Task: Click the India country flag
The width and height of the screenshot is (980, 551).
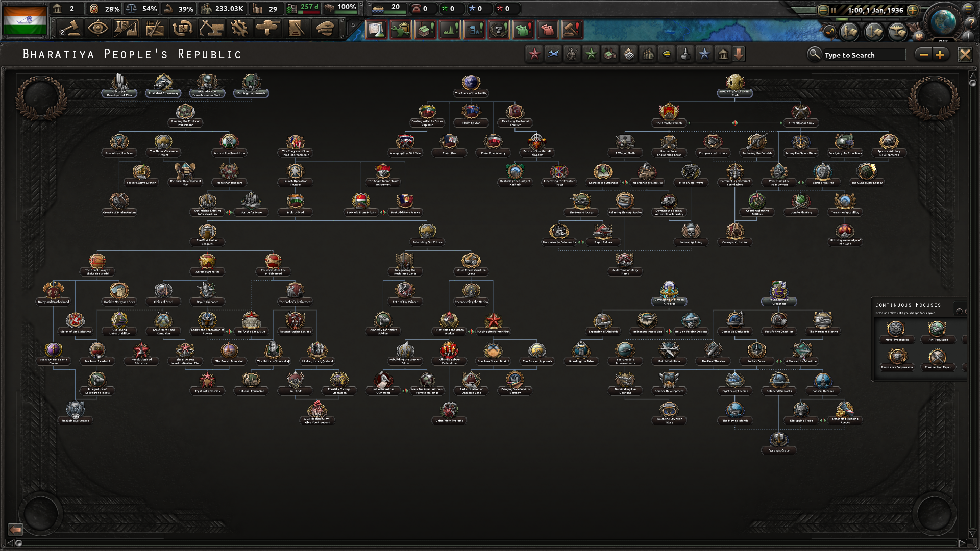Action: click(x=24, y=19)
